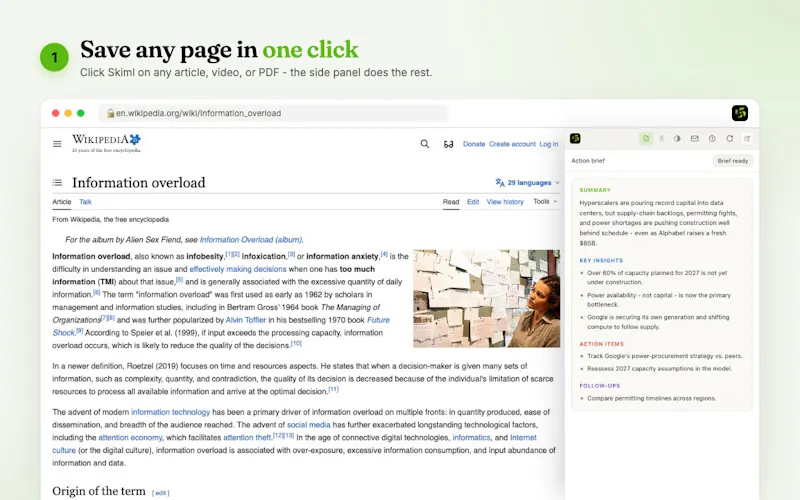The height and width of the screenshot is (500, 800).
Task: Open the attention theft link
Action: click(x=247, y=437)
